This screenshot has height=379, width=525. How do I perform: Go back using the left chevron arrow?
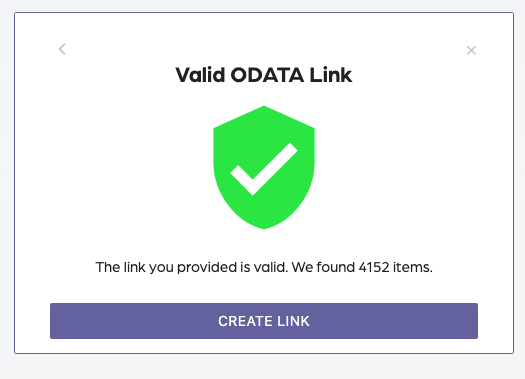pyautogui.click(x=62, y=49)
